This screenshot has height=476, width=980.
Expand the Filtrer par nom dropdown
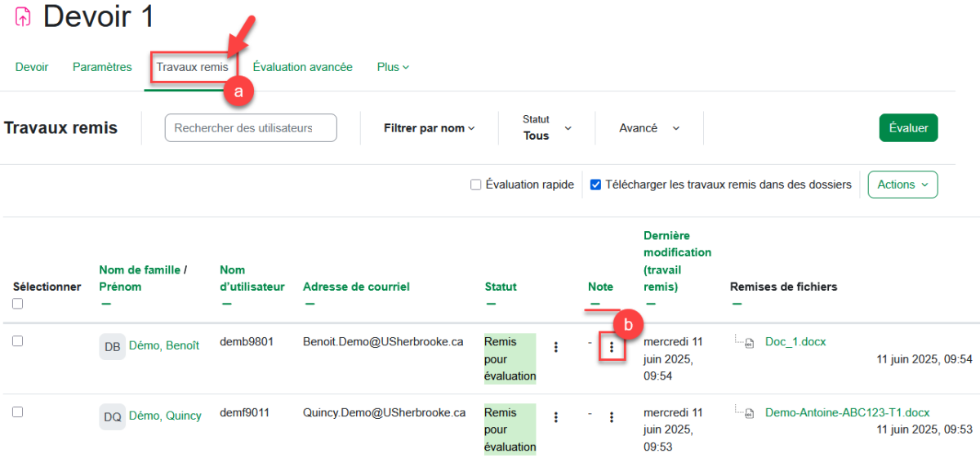pyautogui.click(x=429, y=128)
